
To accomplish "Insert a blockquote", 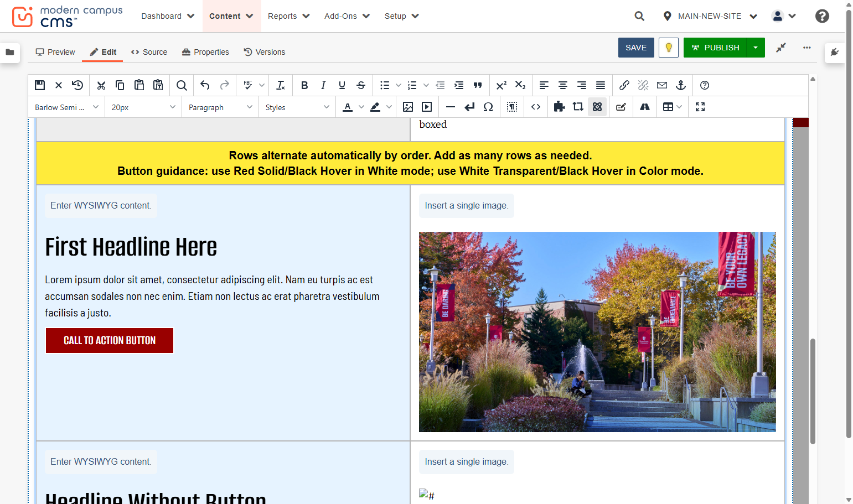I will click(478, 85).
